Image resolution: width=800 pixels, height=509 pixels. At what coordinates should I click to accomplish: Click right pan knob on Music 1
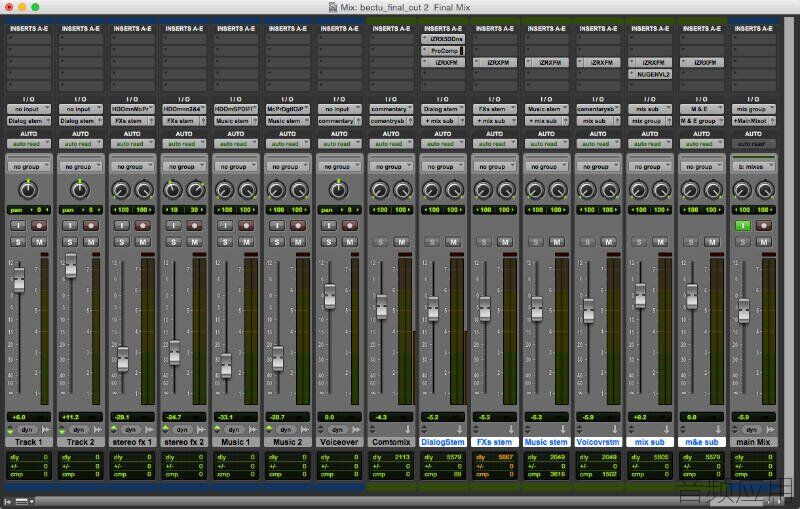coord(247,190)
